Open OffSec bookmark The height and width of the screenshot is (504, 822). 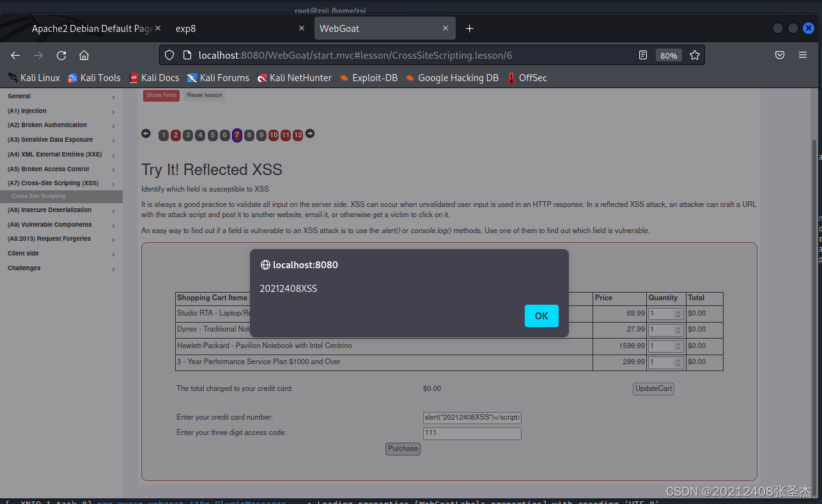pyautogui.click(x=527, y=78)
